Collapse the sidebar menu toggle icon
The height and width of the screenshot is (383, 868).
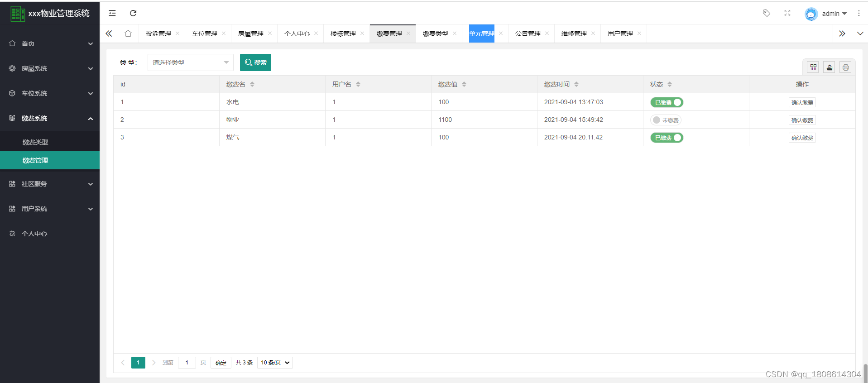click(x=112, y=13)
